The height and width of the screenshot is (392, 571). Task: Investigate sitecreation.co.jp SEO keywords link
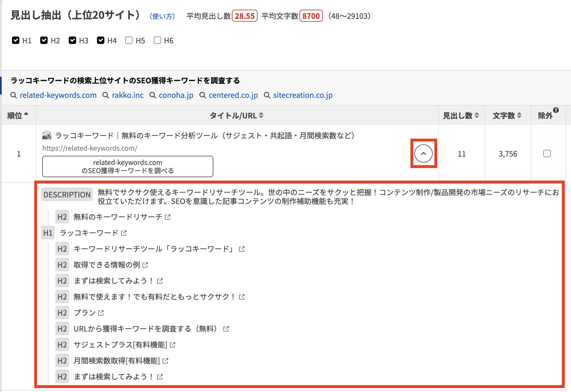click(x=303, y=95)
